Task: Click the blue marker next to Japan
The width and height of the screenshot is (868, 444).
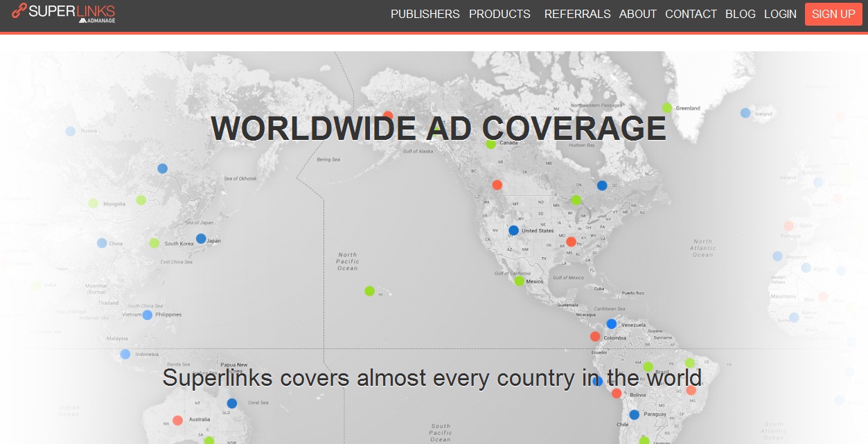Action: point(201,238)
